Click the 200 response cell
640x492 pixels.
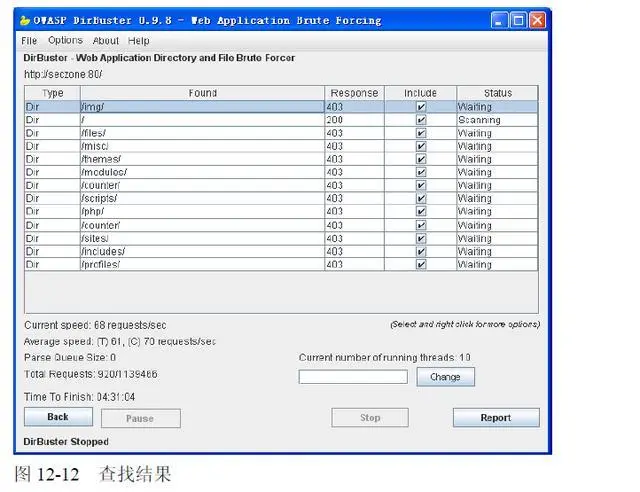tap(354, 120)
